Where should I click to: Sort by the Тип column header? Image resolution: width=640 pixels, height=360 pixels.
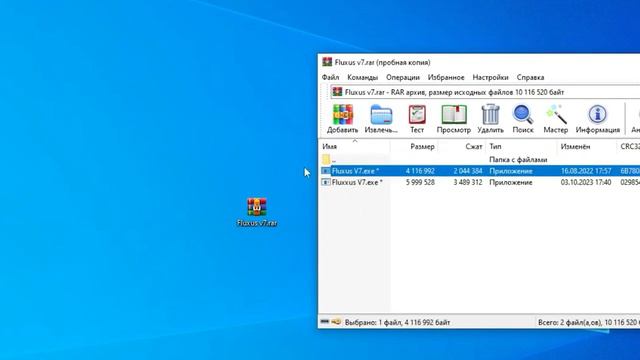pyautogui.click(x=521, y=146)
